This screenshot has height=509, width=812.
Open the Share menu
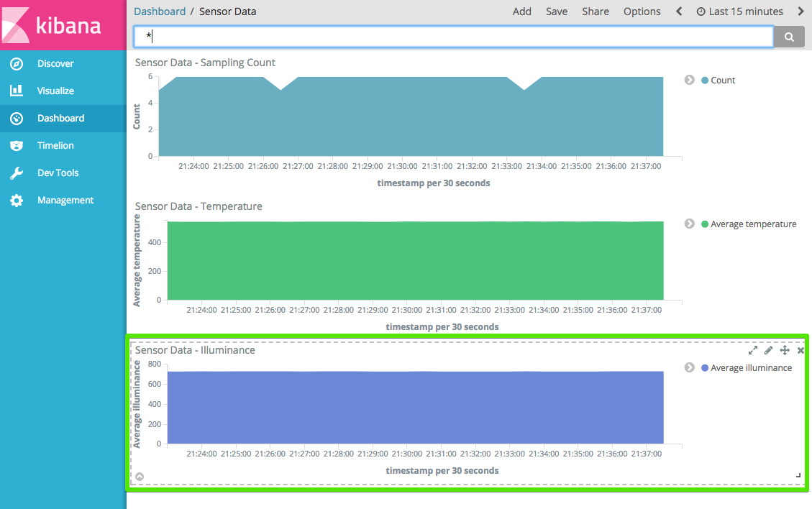[596, 12]
